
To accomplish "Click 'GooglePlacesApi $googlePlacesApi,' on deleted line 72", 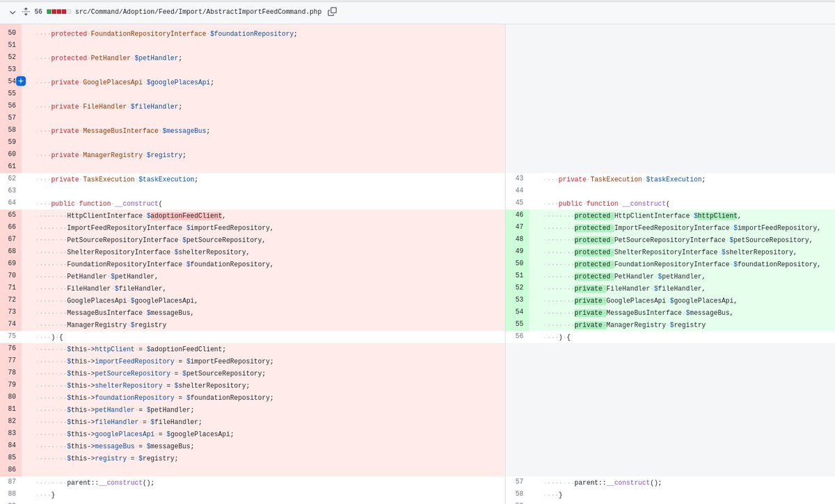I will pos(132,300).
